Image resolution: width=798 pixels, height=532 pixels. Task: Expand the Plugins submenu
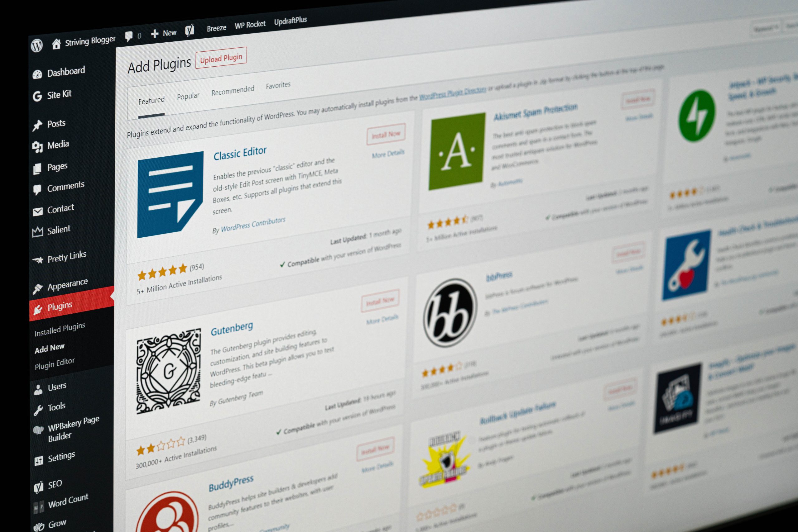tap(60, 305)
